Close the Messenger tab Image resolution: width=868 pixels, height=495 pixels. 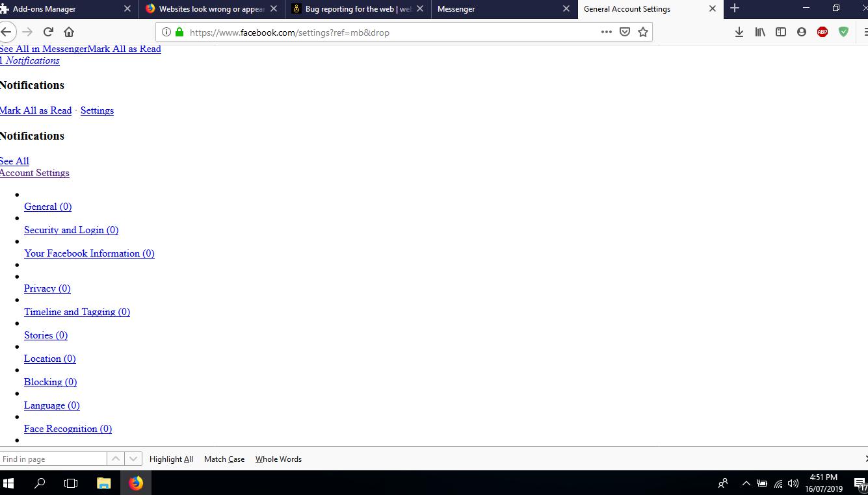(x=566, y=9)
